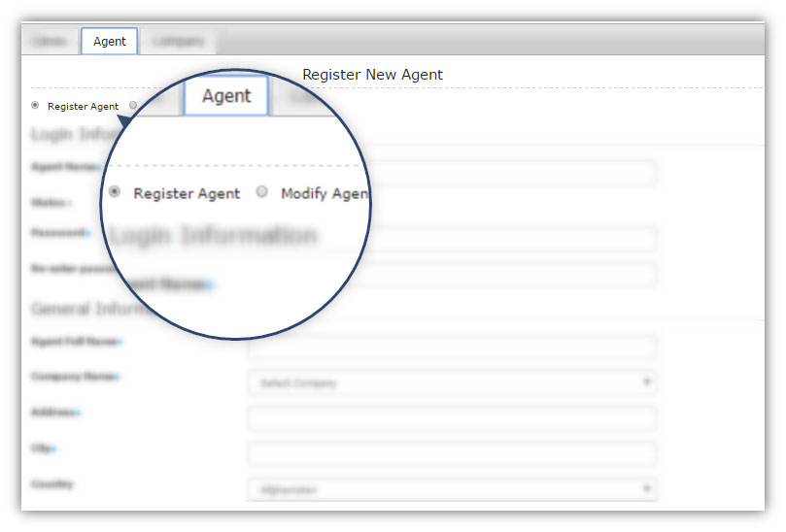Open the Country dropdown showing Afghanistan
Viewport: 786px width, 532px height.
[x=452, y=489]
